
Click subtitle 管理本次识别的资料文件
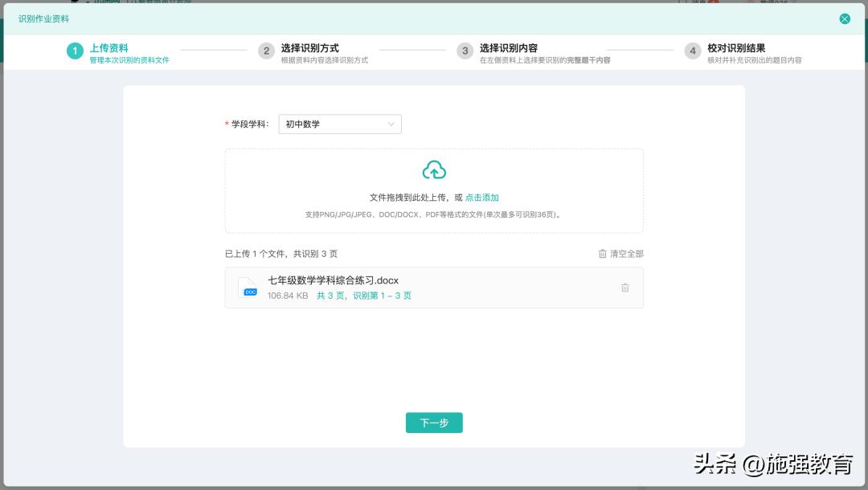129,60
